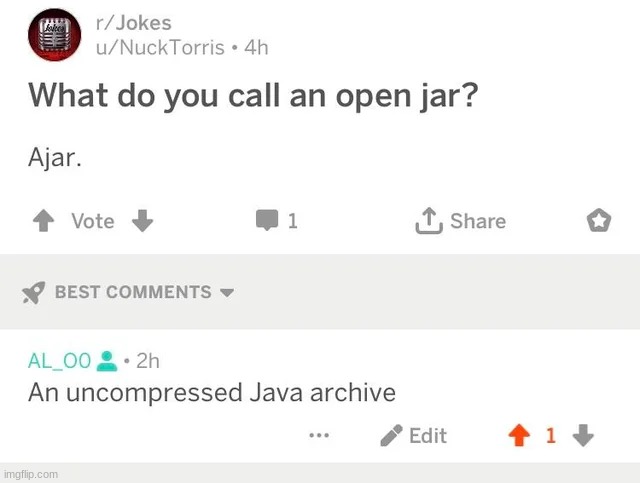Click the rocket best comments icon
The image size is (640, 483).
pos(34,292)
